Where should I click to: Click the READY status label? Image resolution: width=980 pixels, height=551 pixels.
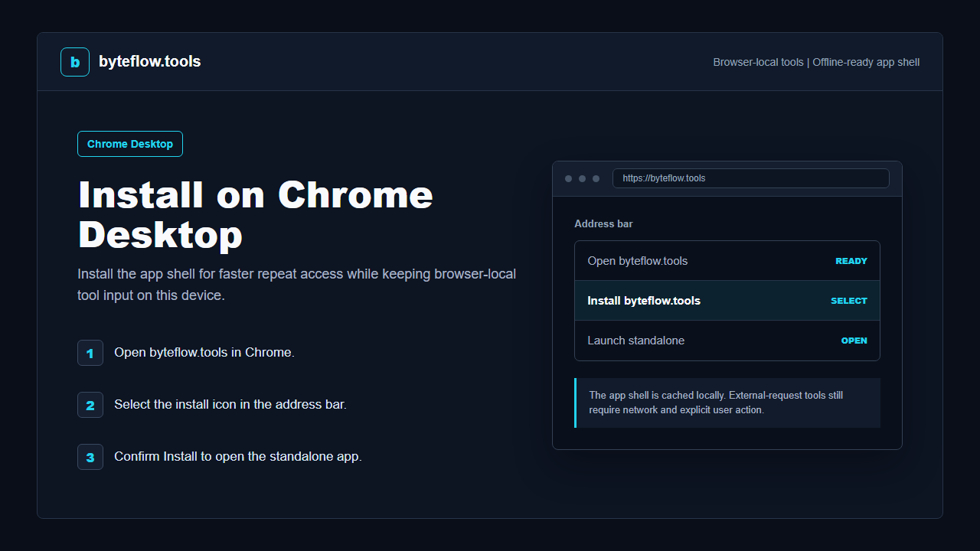[851, 261]
